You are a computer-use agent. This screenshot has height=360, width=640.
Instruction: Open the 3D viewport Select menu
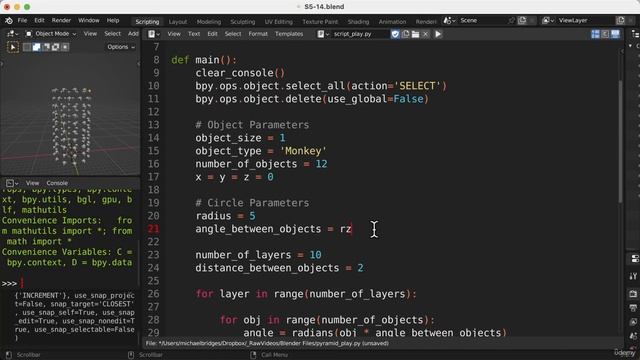tap(112, 34)
